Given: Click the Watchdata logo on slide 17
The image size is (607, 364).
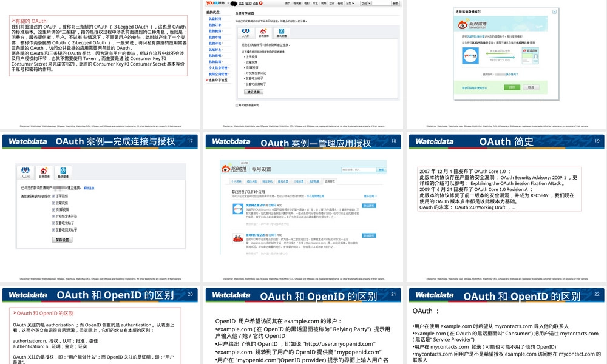Looking at the screenshot, I should click(28, 141).
